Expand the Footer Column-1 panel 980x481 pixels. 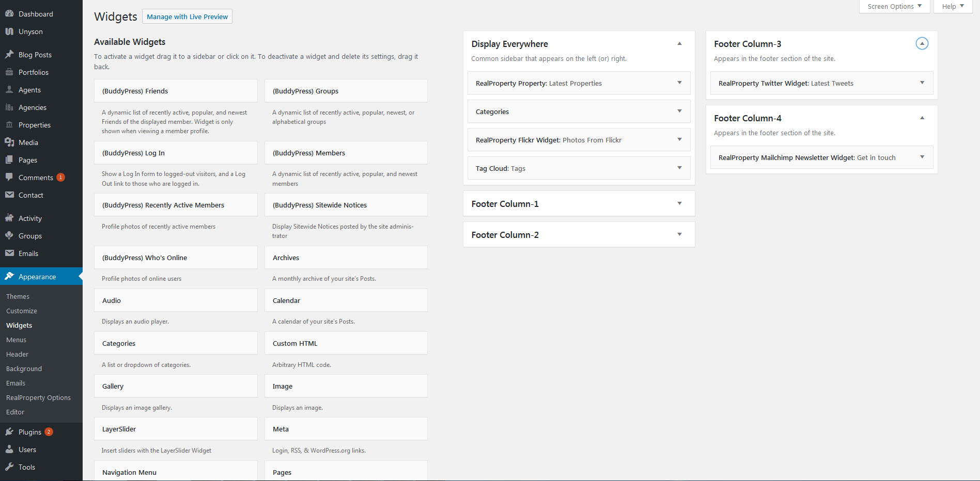point(679,204)
